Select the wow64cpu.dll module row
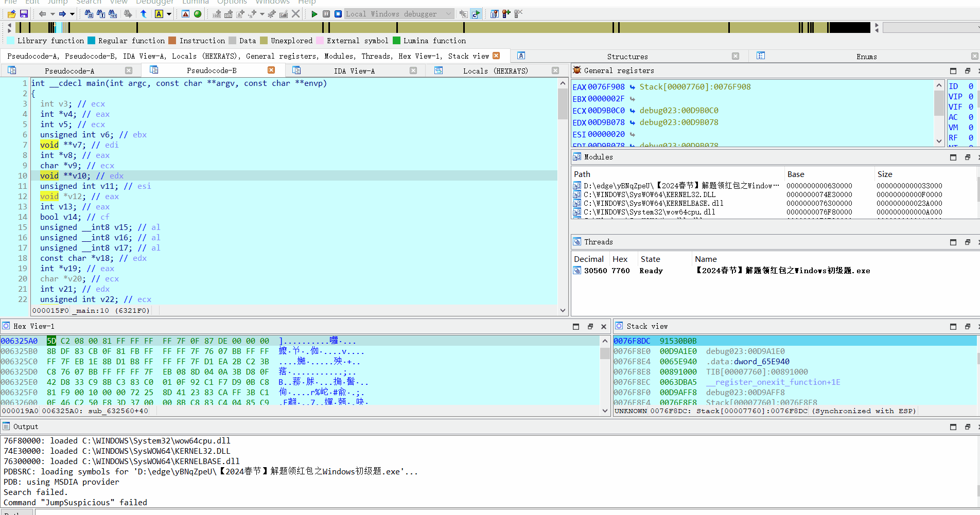980x515 pixels. pyautogui.click(x=774, y=212)
